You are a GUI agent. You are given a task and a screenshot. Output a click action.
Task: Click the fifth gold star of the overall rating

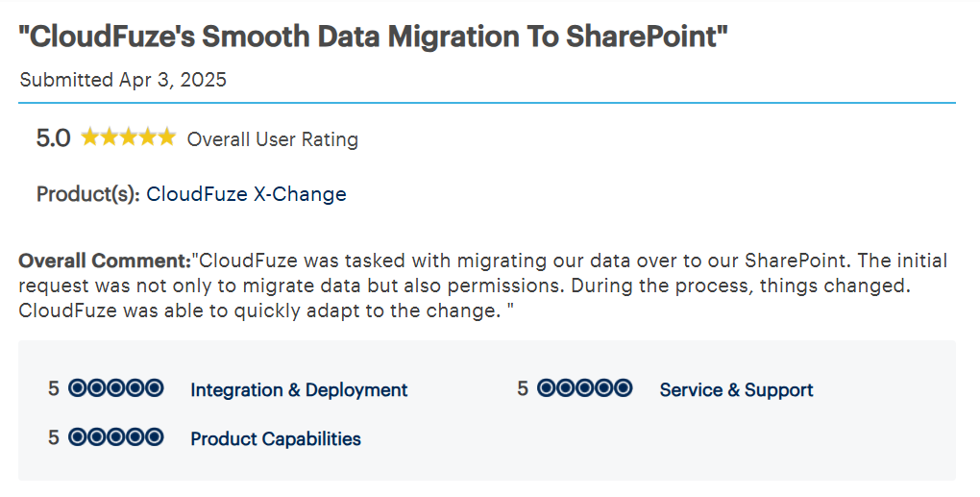click(x=166, y=137)
